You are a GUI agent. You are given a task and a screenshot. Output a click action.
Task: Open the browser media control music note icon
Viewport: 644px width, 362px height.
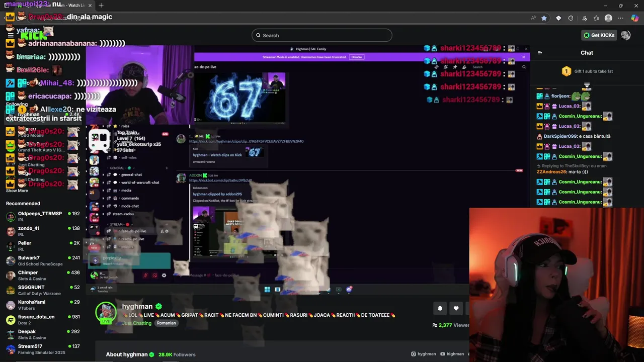tap(584, 18)
